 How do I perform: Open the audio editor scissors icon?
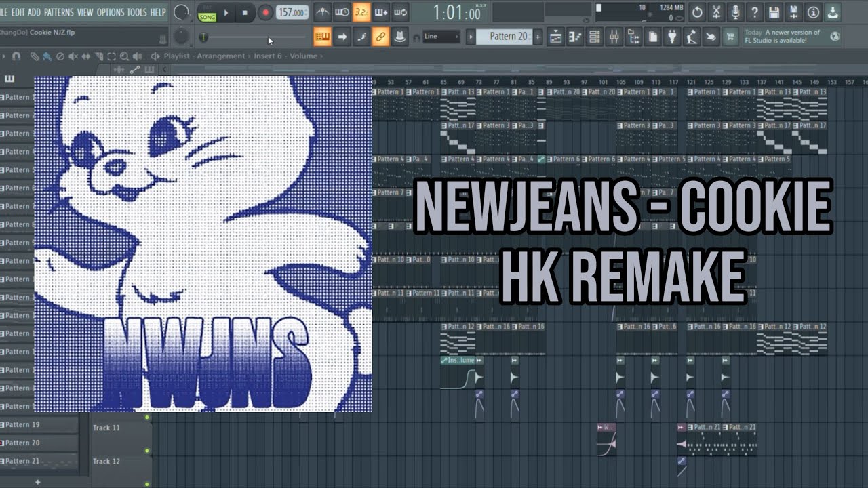[x=716, y=12]
